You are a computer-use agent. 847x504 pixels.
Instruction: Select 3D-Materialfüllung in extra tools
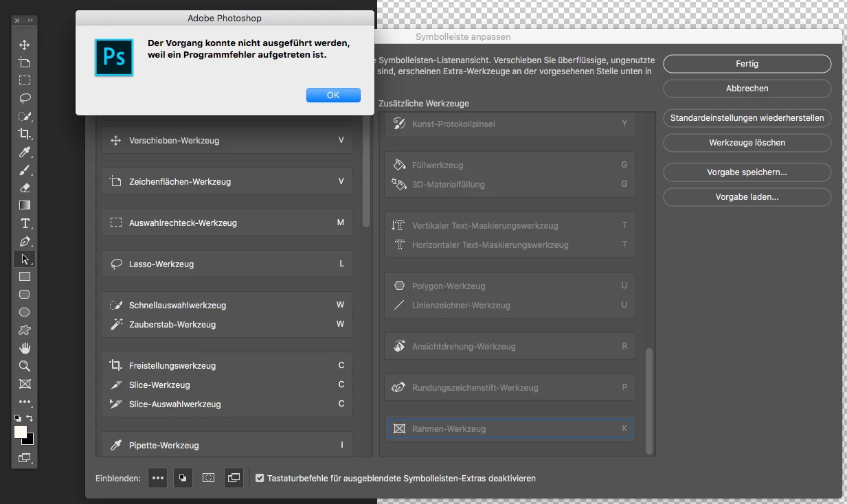510,184
